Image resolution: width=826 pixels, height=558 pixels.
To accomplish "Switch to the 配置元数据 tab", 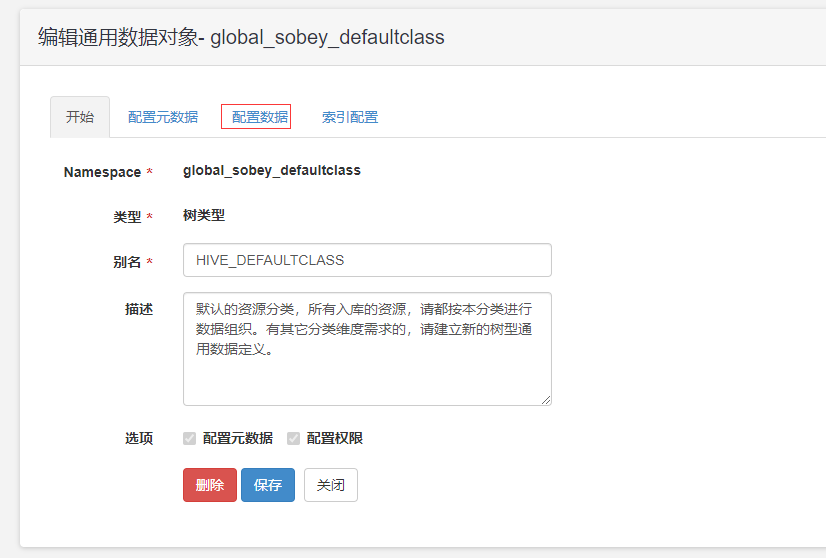I will pyautogui.click(x=163, y=117).
